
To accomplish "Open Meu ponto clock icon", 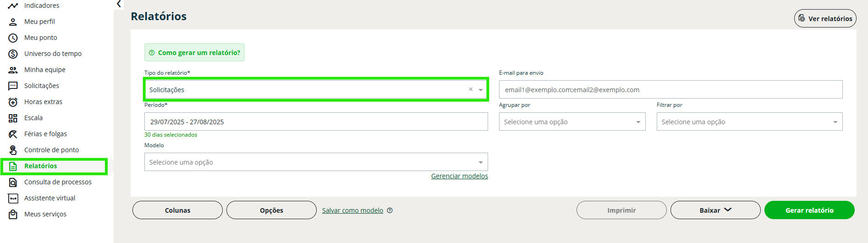I will click(13, 38).
